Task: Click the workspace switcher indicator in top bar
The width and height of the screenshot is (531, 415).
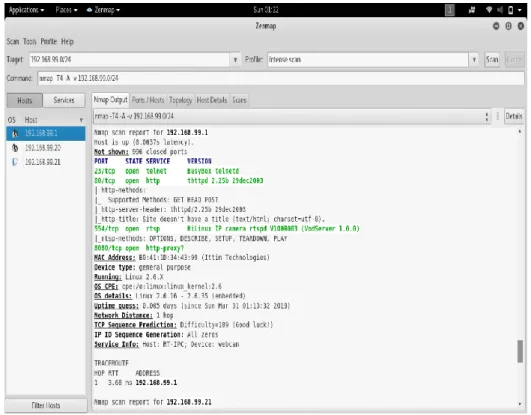Action: tap(449, 10)
